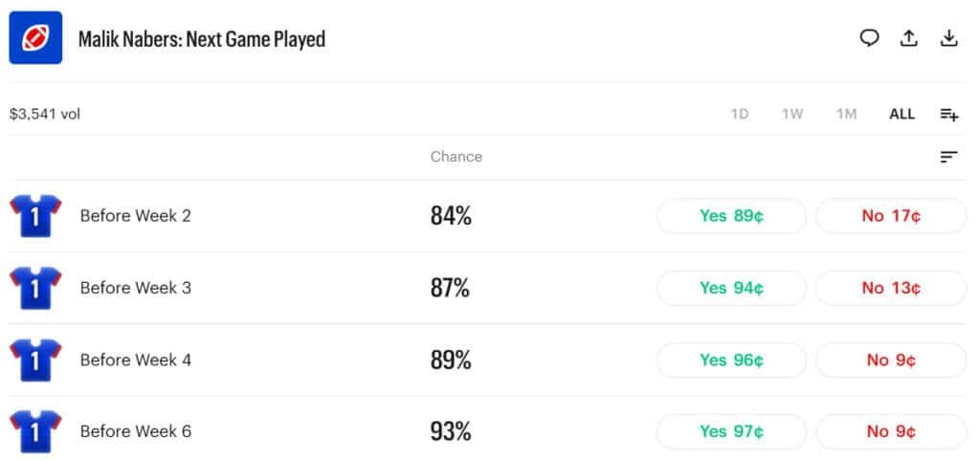980x460 pixels.
Task: Click the add-to-list plus icon
Action: click(948, 114)
